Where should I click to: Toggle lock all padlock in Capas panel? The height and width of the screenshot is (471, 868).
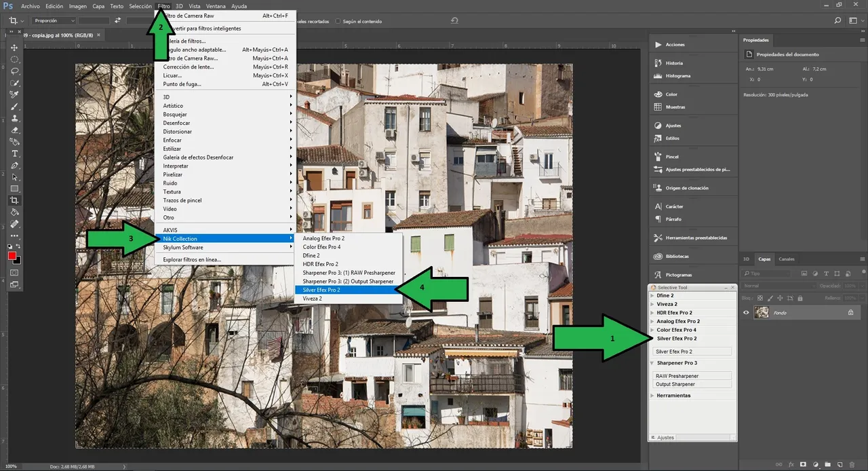(801, 298)
